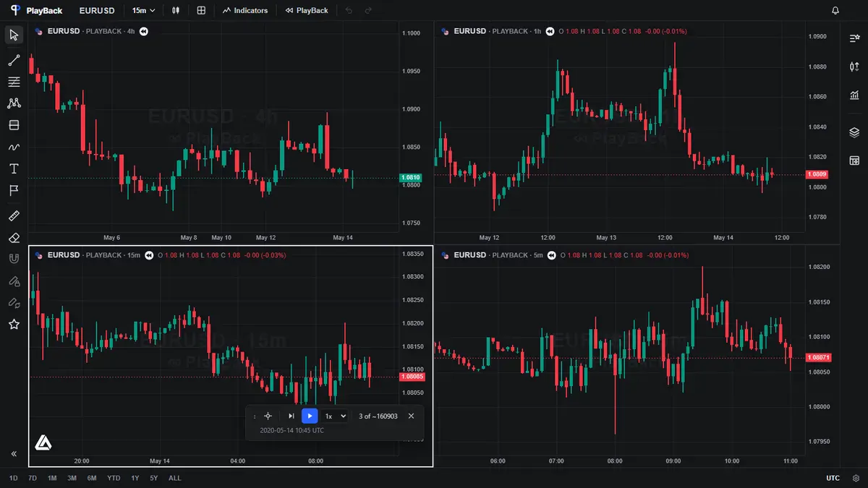Grab the playback bar drag handle
868x488 pixels.
[x=255, y=416]
